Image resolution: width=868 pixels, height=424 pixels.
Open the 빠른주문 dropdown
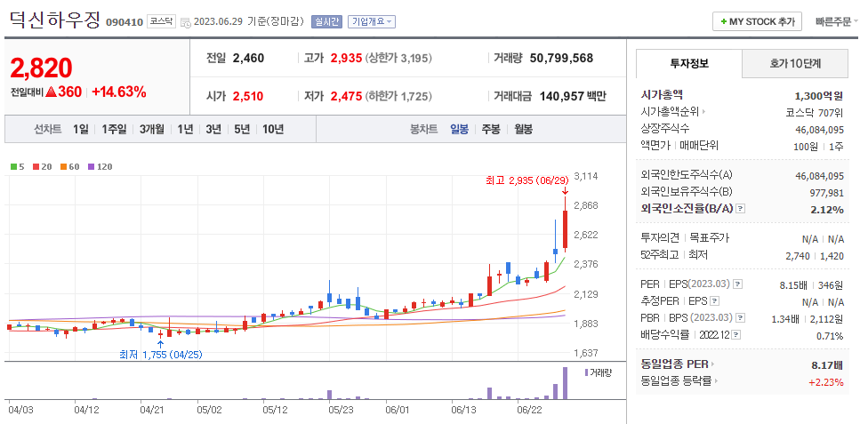(x=836, y=21)
